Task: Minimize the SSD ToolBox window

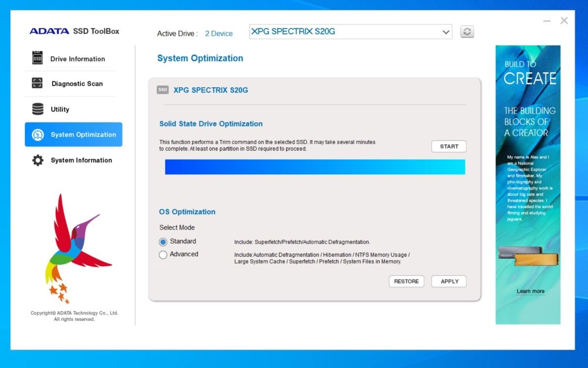Action: coord(547,21)
